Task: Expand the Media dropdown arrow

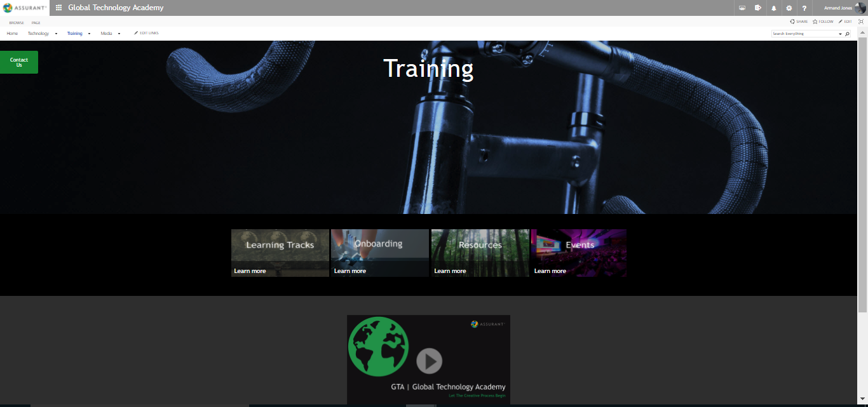Action: [119, 34]
